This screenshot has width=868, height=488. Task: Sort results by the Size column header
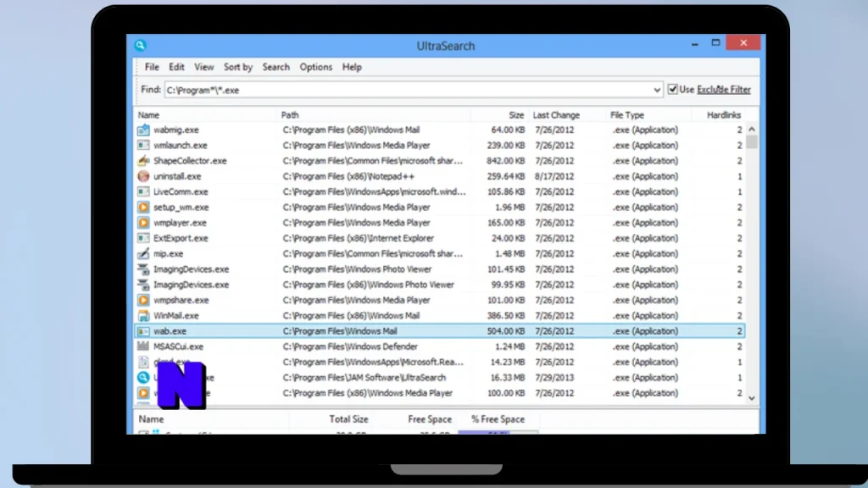(x=516, y=115)
